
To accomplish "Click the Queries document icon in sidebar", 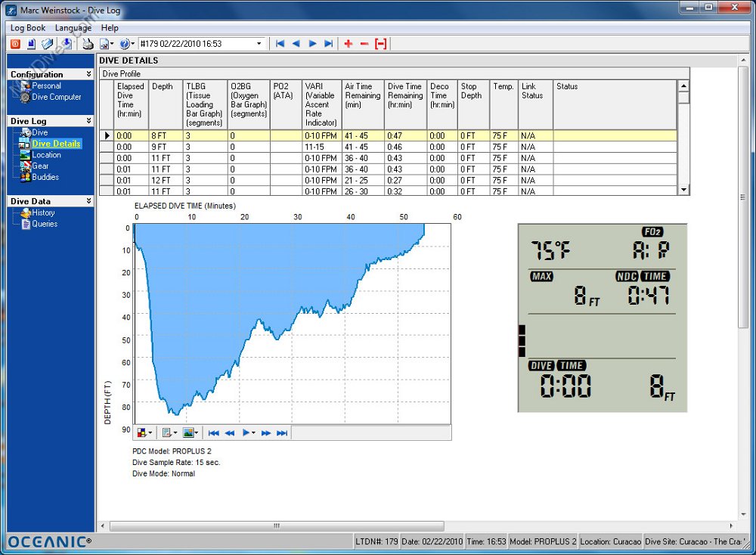I will [x=26, y=225].
